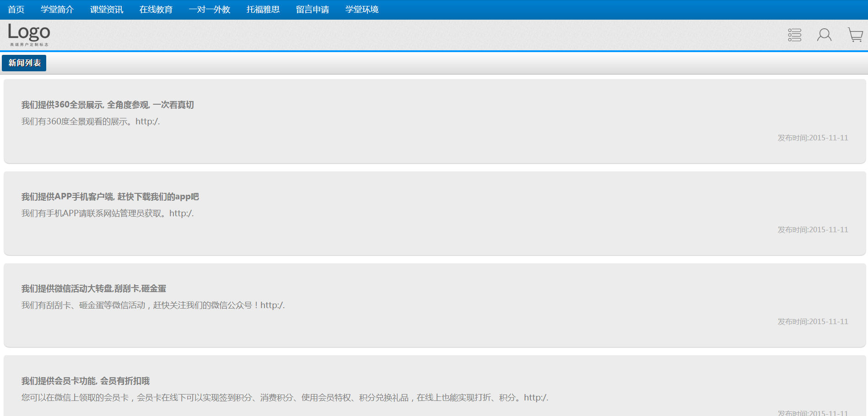Go to 首页 in the top navigation
Viewport: 868px width, 416px height.
coord(16,10)
